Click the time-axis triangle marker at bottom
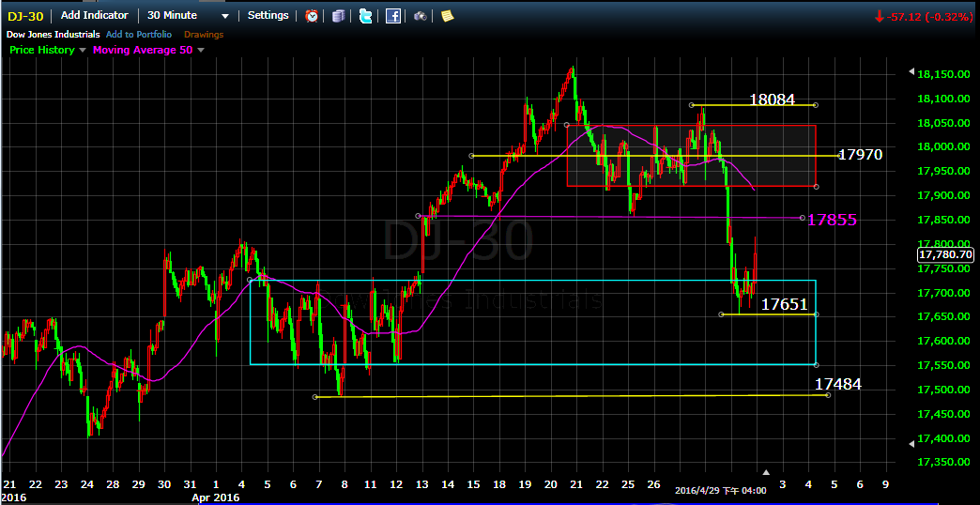Viewport: 980px width, 505px height. click(x=766, y=472)
